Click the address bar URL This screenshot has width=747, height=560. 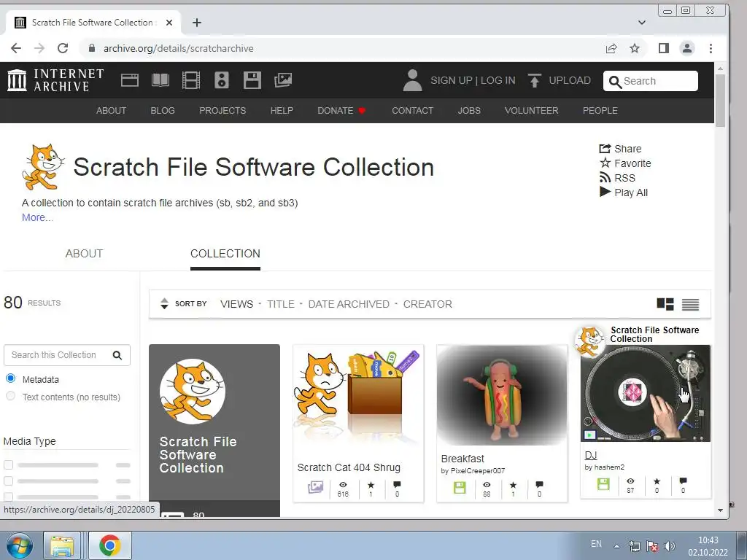(x=179, y=48)
